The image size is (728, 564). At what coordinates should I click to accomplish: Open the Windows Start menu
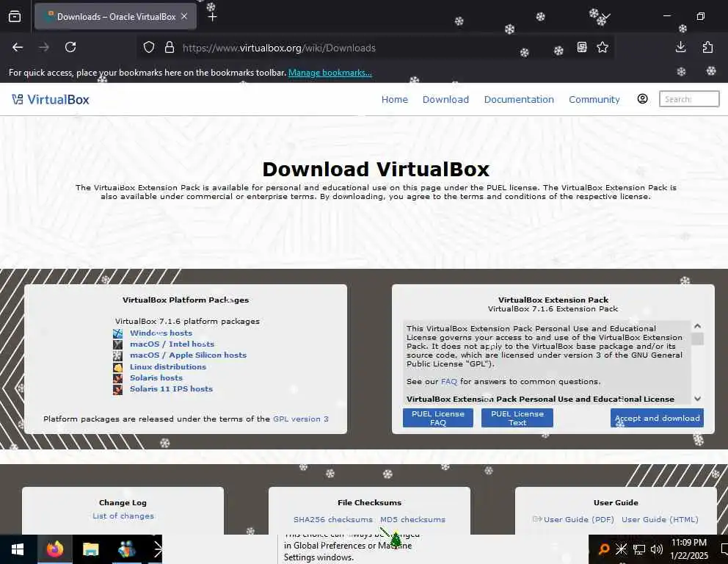click(17, 549)
